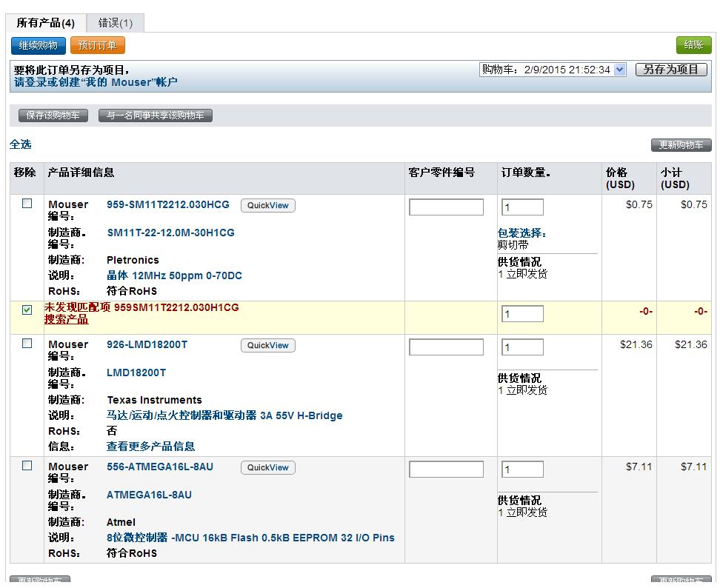Click the Atmel manufacturer name

coord(121,522)
